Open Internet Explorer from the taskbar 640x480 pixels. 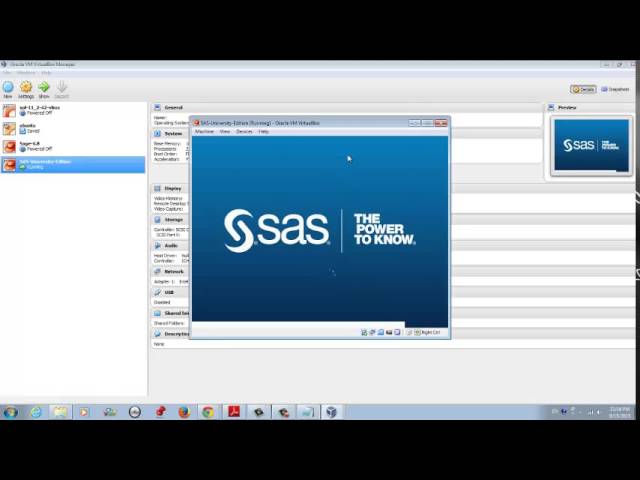coord(36,412)
